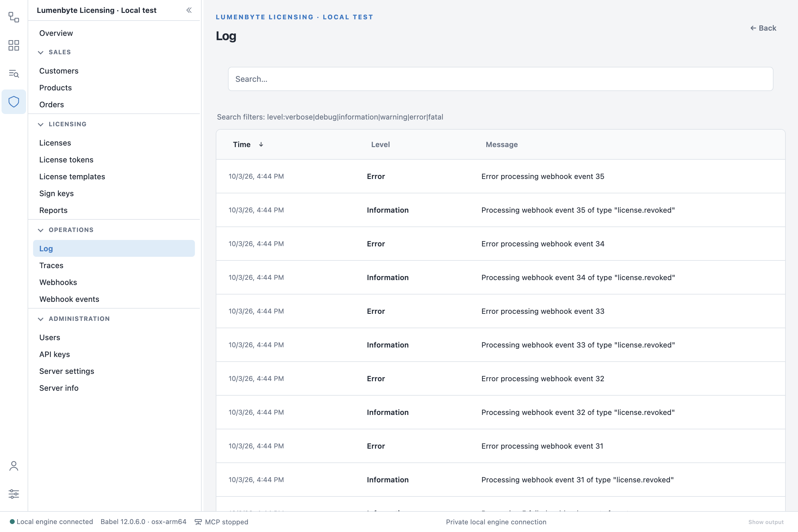Image resolution: width=798 pixels, height=532 pixels.
Task: Collapse the sidebar with double-chevron icon
Action: tap(189, 10)
